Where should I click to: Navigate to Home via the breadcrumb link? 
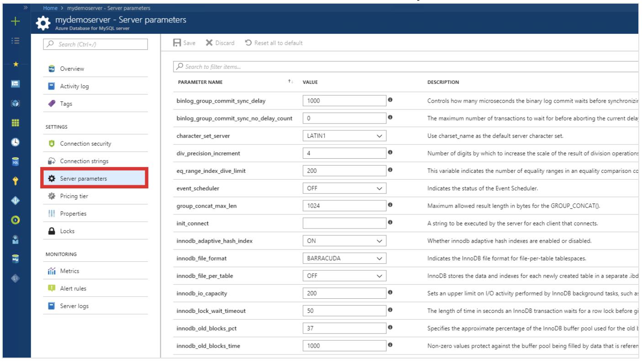coord(50,8)
